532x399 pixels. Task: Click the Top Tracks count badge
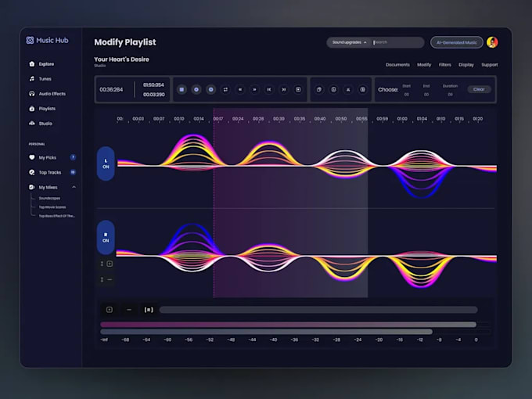(x=73, y=172)
